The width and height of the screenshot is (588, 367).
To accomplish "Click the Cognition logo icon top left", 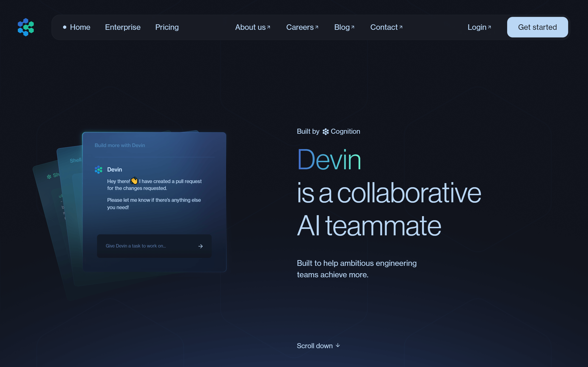I will tap(25, 28).
